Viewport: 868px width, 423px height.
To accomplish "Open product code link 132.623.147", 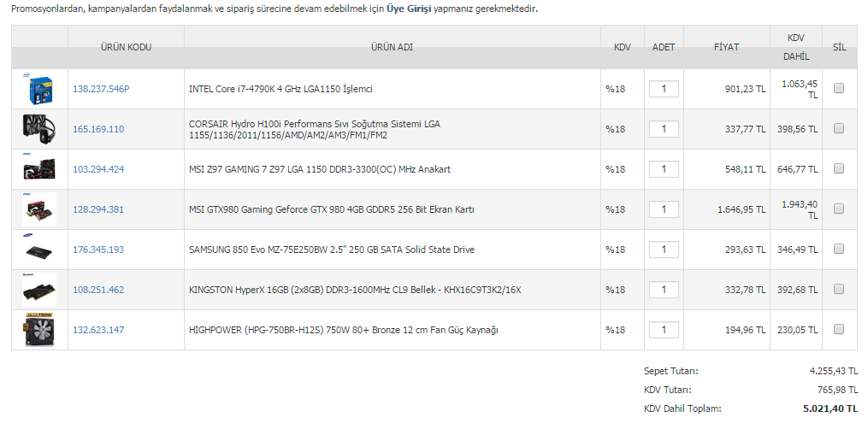I will coord(98,330).
